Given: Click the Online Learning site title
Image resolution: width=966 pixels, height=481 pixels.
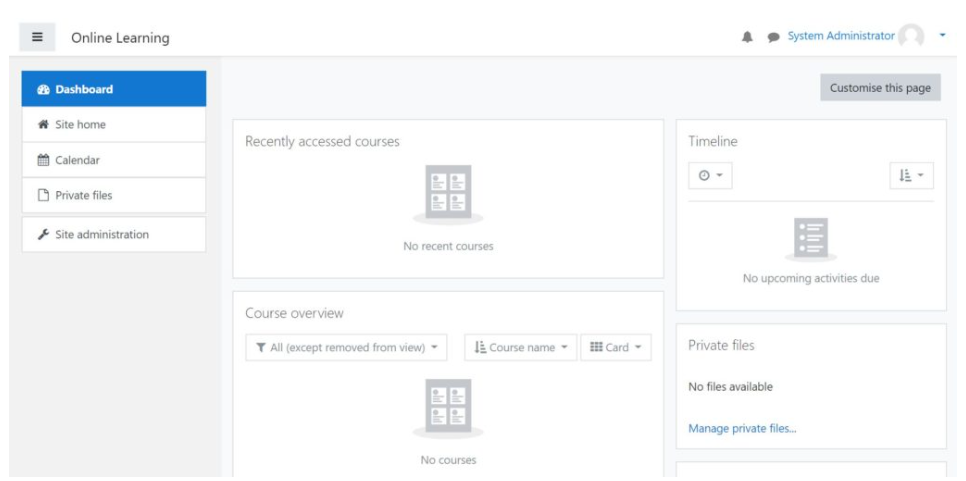Looking at the screenshot, I should pos(120,38).
